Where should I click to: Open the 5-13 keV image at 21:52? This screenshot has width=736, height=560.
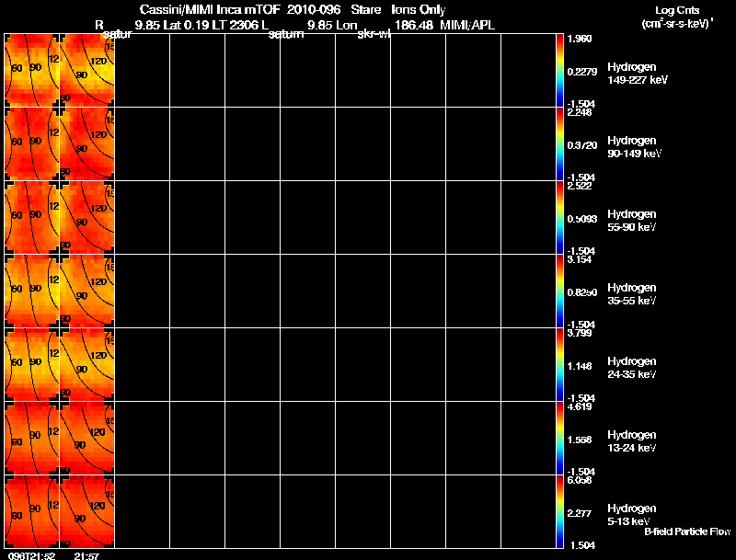tap(32, 511)
